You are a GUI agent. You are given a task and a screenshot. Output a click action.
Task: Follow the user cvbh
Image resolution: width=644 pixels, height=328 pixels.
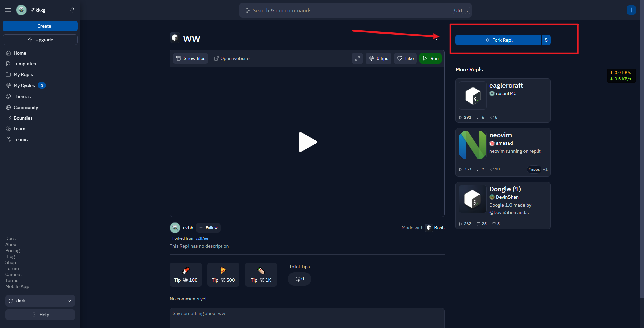pyautogui.click(x=208, y=228)
